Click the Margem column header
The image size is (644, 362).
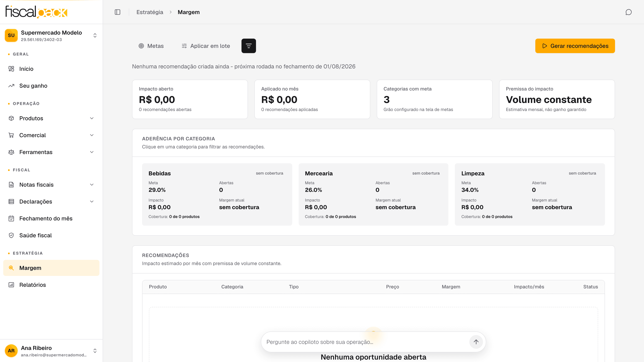pos(451,287)
